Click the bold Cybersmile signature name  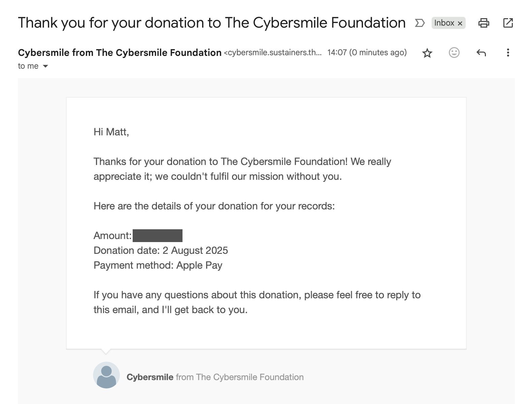click(150, 377)
